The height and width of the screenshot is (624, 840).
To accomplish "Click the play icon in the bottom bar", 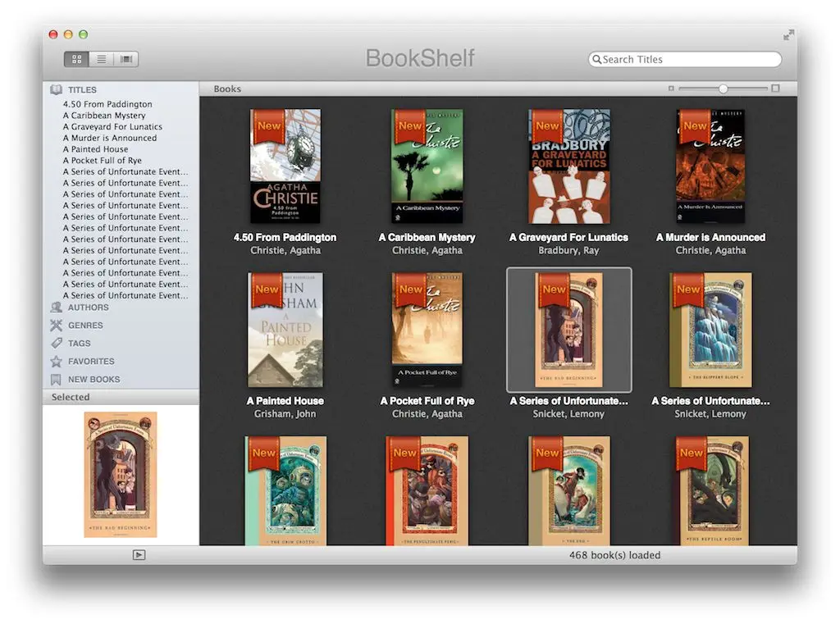I will 139,555.
